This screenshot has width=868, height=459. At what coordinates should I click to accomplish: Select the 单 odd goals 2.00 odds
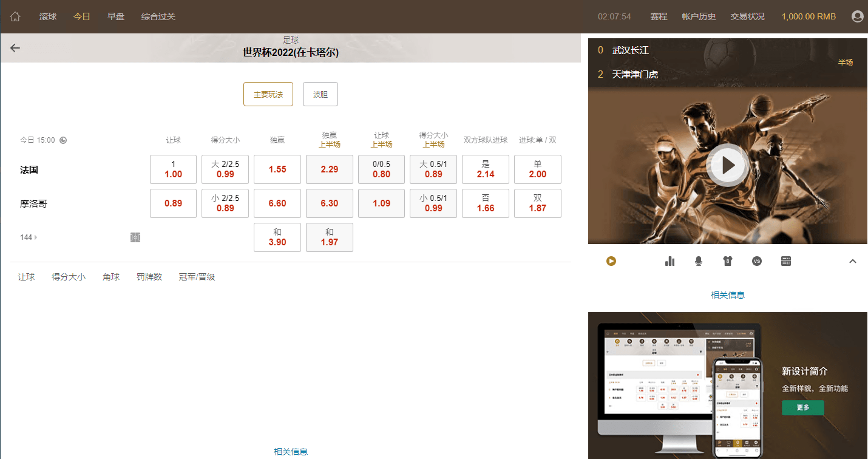[538, 169]
